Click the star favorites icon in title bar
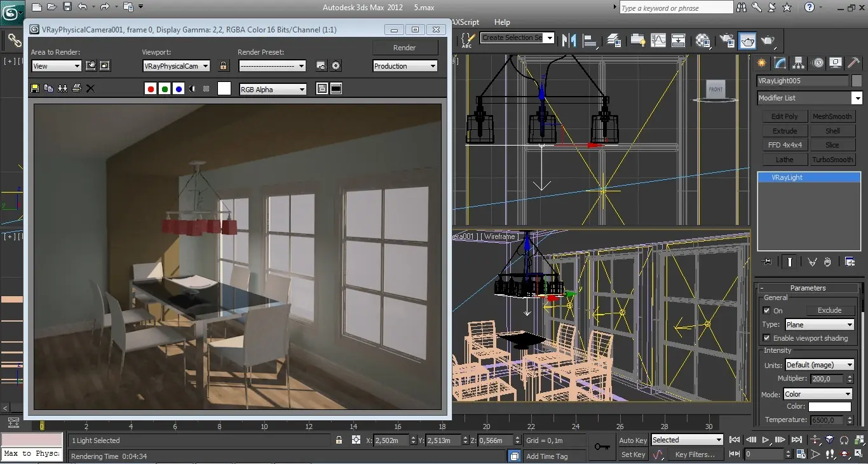This screenshot has width=868, height=464. 787,8
